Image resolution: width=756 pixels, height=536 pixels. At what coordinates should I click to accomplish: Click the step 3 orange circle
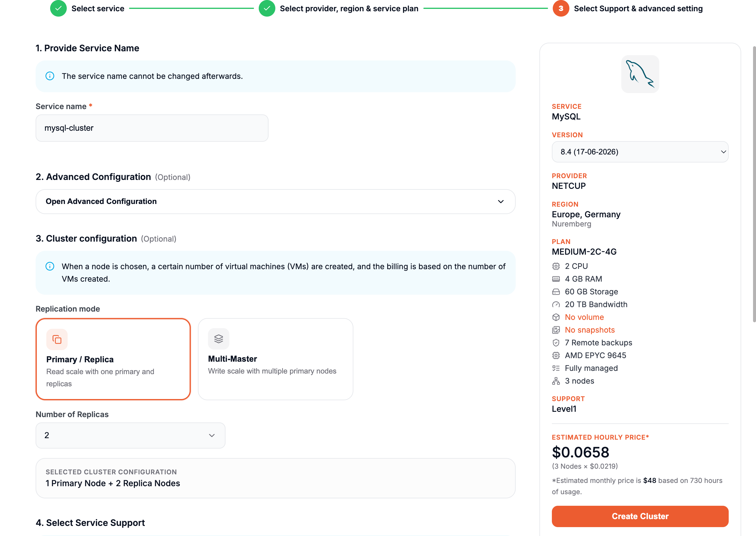pyautogui.click(x=561, y=8)
